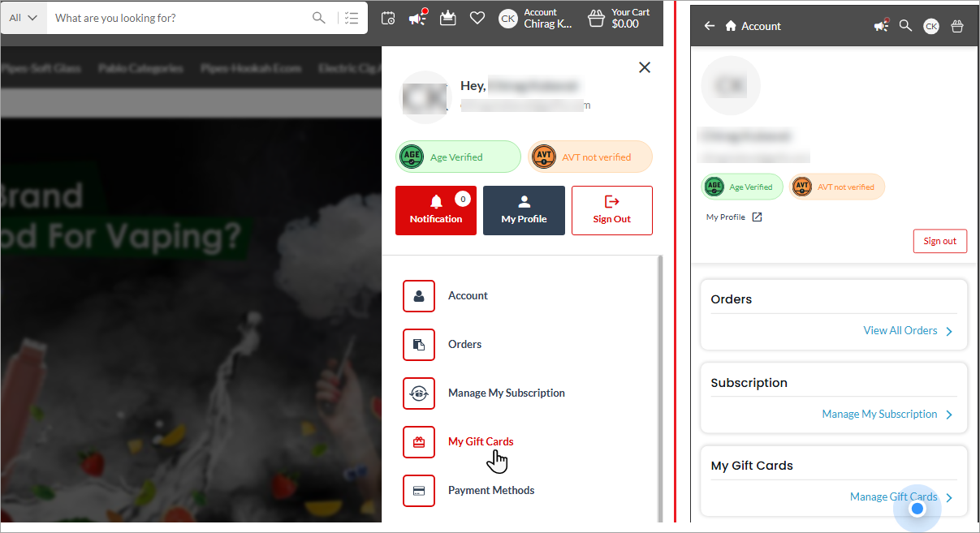Click the account menu vertical scrollbar
The width and height of the screenshot is (980, 533).
coord(659,388)
